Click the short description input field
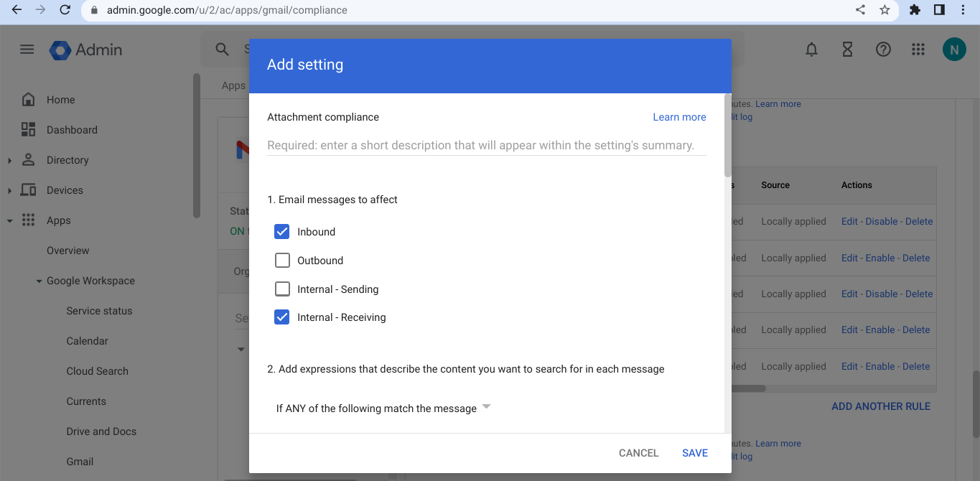Screen dimensions: 980x481 click(x=486, y=145)
